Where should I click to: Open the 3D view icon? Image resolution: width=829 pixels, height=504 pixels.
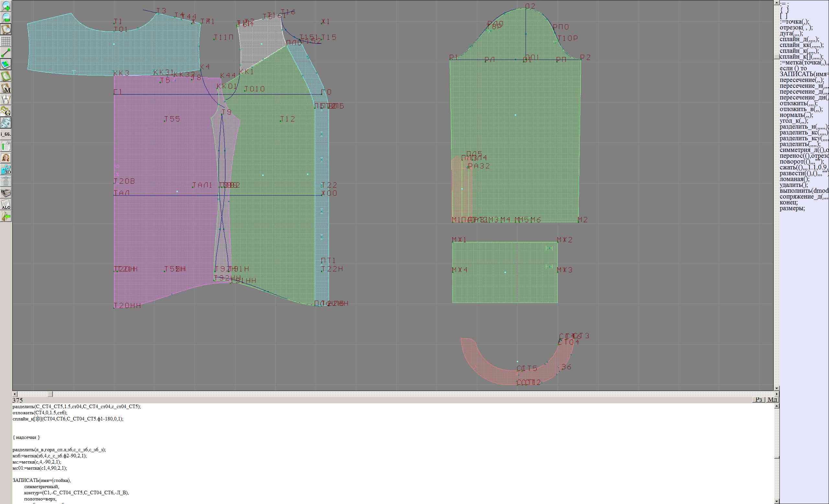[6, 170]
